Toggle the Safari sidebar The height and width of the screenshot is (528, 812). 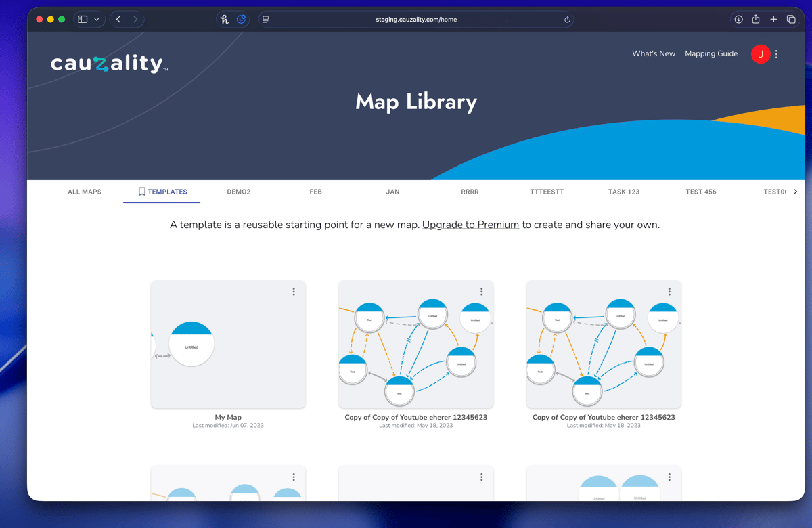(83, 20)
